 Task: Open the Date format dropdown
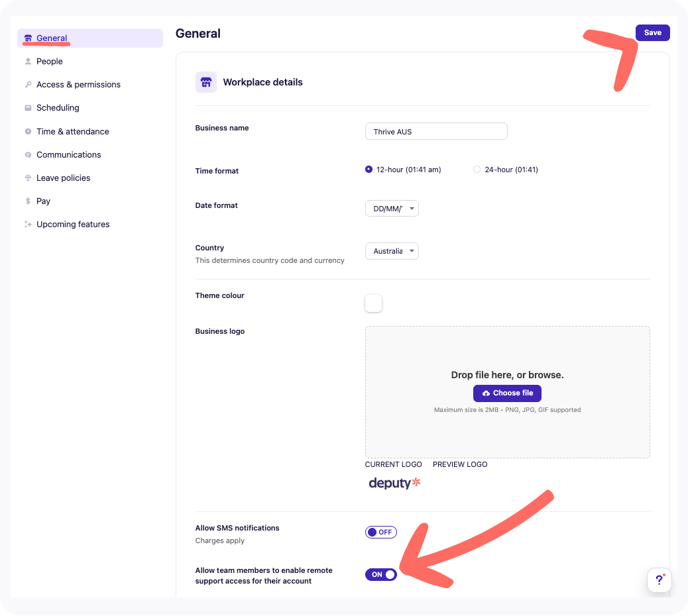tap(392, 208)
